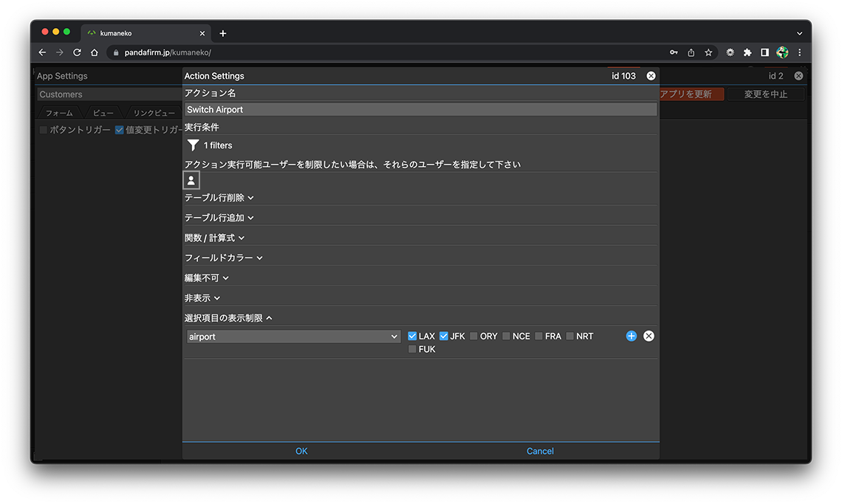This screenshot has height=504, width=842.
Task: Add a new option restriction row
Action: [x=631, y=336]
